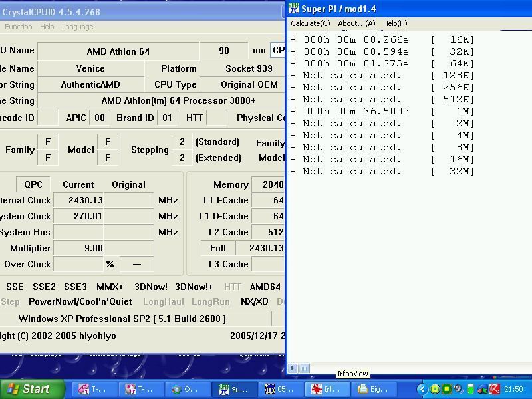Click Super PI horizontal scrollbar thumb
The height and width of the screenshot is (399, 532).
click(305, 368)
